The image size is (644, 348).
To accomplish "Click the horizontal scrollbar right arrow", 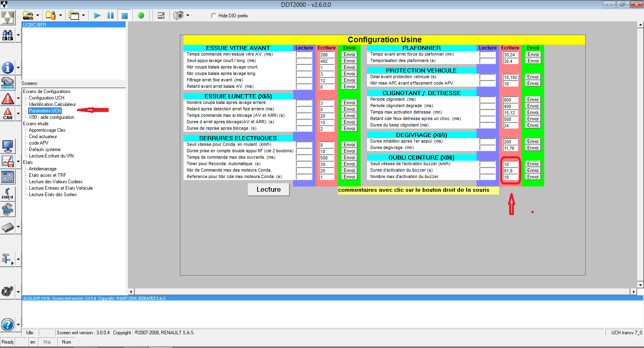I will [x=634, y=292].
